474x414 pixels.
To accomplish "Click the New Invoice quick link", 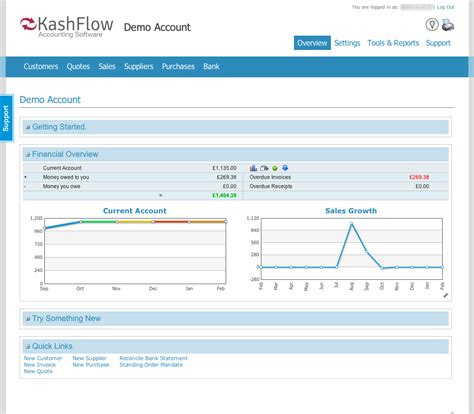I will click(x=40, y=365).
